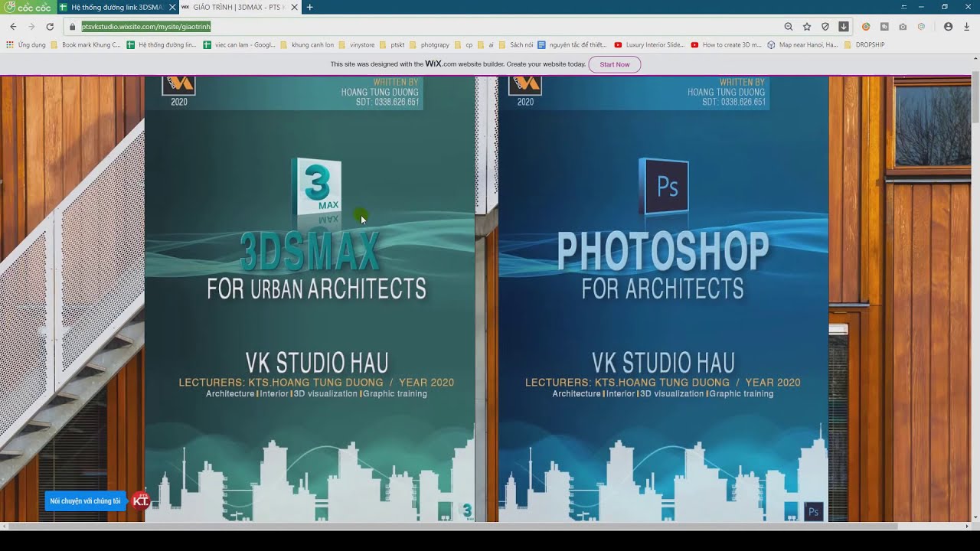The width and height of the screenshot is (980, 551).
Task: Go forward to the next page
Action: tap(31, 26)
